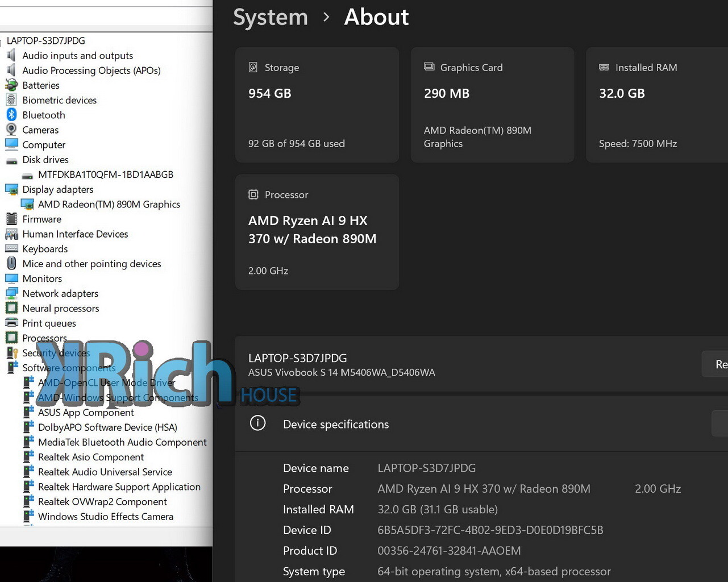Click the Graphics Card monitor icon
Image resolution: width=728 pixels, height=582 pixels.
[x=429, y=66]
